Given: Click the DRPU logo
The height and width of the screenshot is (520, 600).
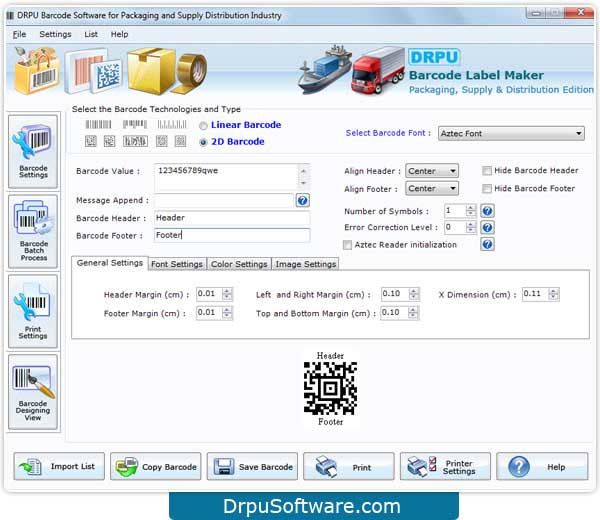Looking at the screenshot, I should pyautogui.click(x=434, y=57).
